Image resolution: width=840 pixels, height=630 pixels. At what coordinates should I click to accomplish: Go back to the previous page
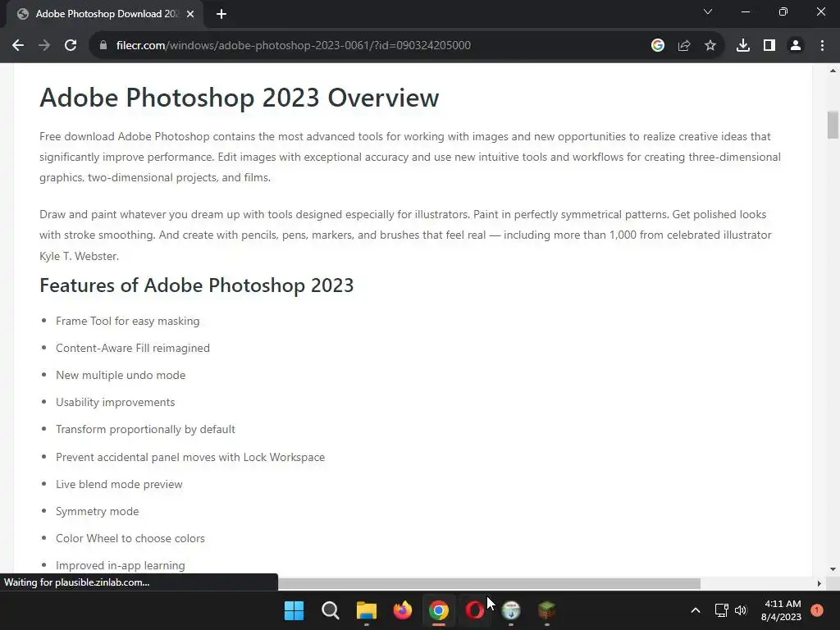click(x=18, y=46)
